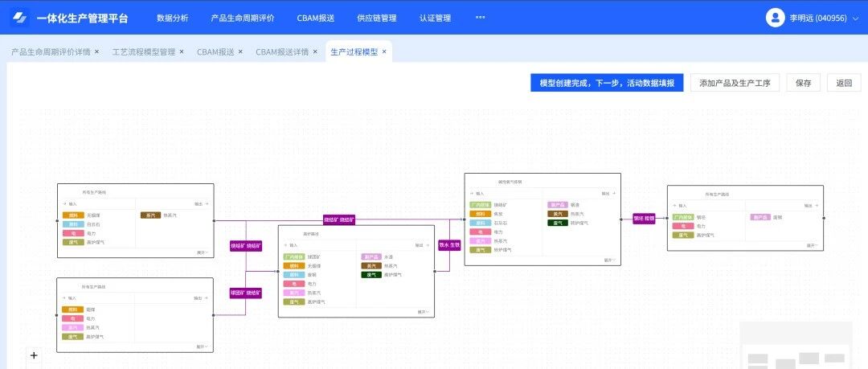Viewport: 868px width, 369px height.
Task: Open the more menu ellipsis icon
Action: point(480,17)
